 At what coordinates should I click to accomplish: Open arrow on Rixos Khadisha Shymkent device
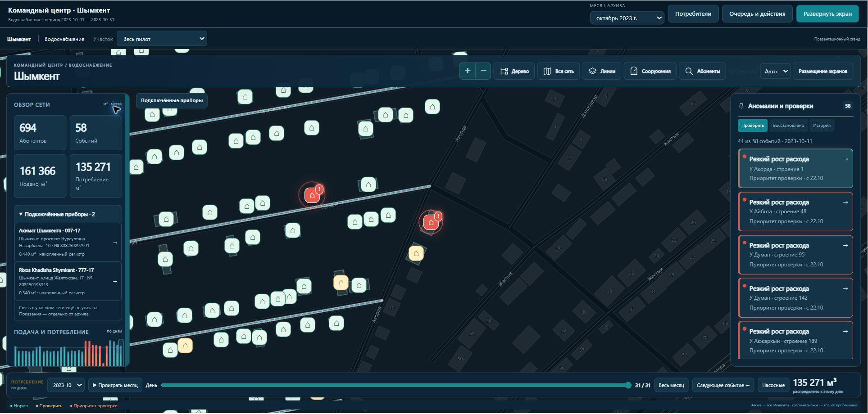point(115,281)
